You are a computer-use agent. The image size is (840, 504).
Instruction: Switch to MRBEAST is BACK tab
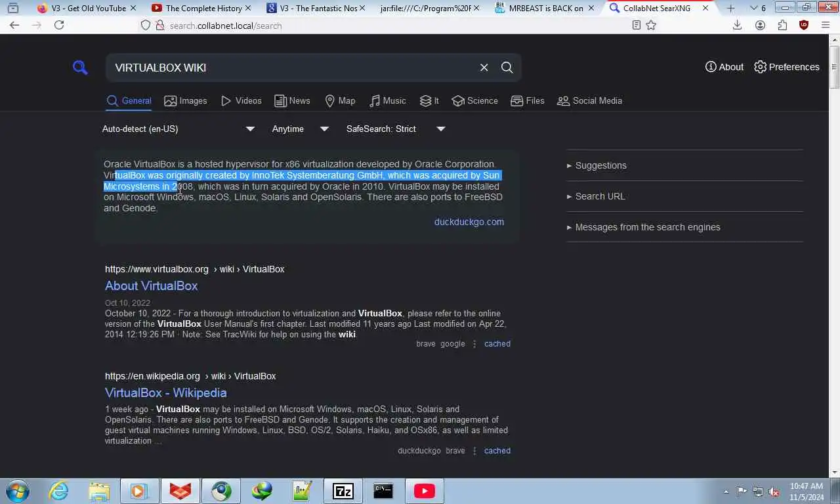[x=545, y=8]
